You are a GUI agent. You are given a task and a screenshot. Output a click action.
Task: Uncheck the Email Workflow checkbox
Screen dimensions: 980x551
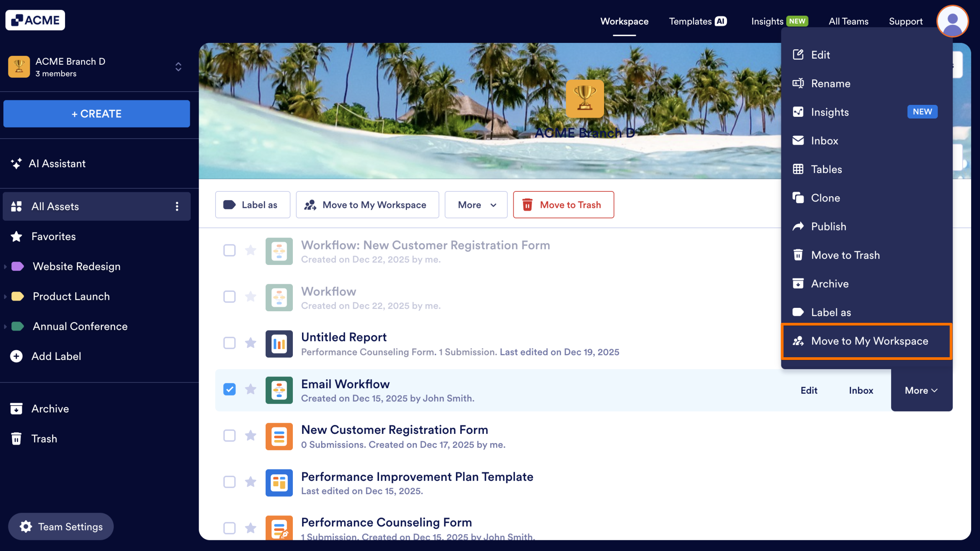(x=229, y=389)
